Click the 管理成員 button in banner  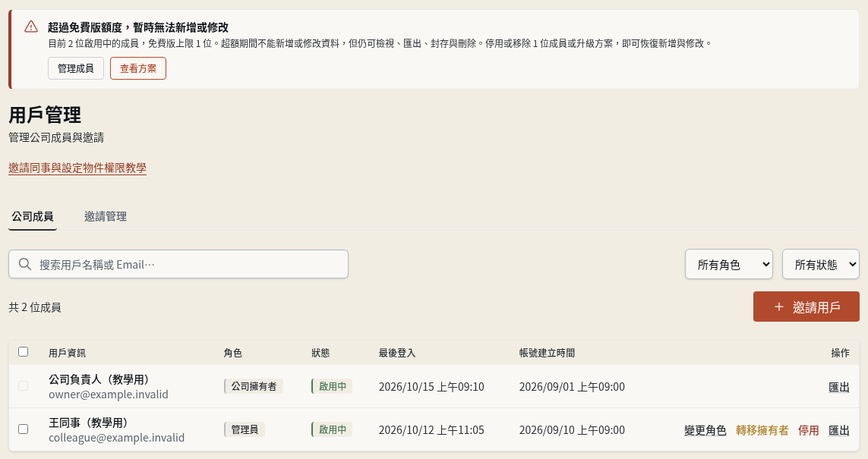click(76, 68)
